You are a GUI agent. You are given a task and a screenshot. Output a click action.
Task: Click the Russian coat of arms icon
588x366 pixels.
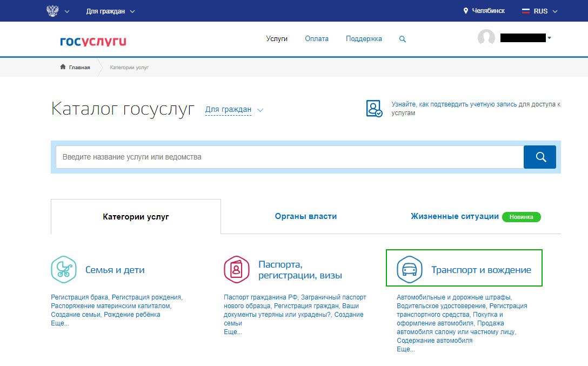52,11
